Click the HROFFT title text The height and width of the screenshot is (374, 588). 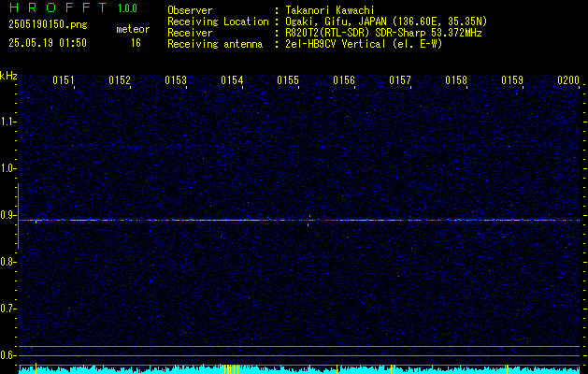click(58, 7)
